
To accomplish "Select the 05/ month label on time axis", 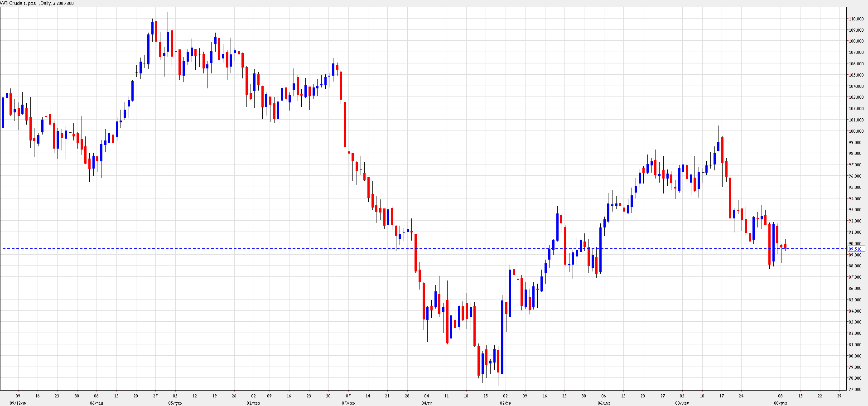I will [x=175, y=403].
